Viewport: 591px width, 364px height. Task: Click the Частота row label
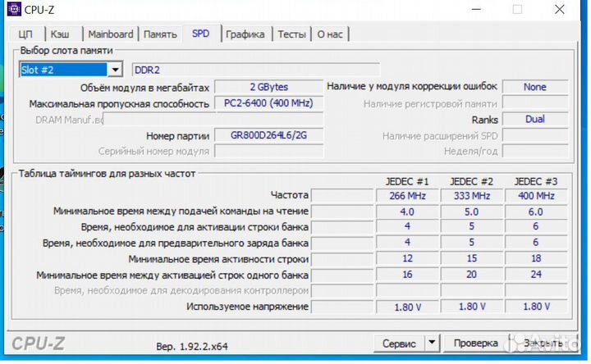click(x=289, y=195)
